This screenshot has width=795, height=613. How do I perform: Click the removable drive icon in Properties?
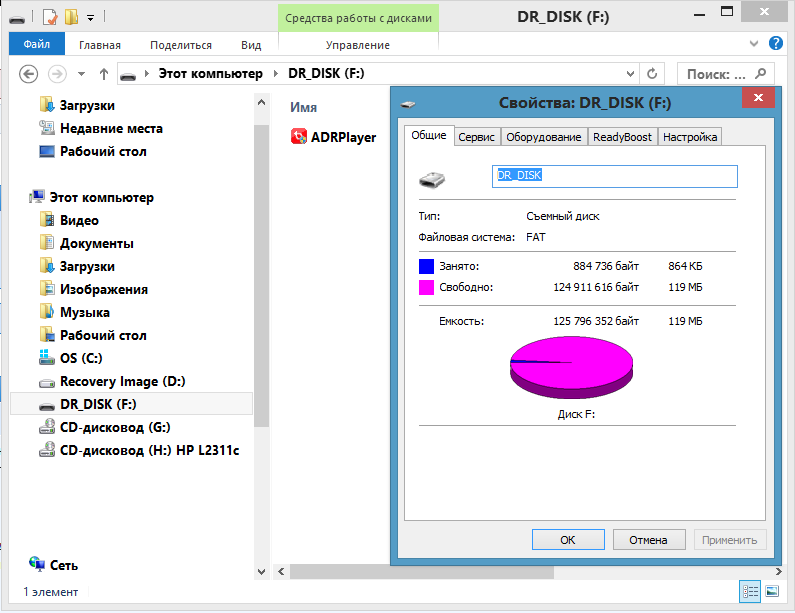point(431,179)
